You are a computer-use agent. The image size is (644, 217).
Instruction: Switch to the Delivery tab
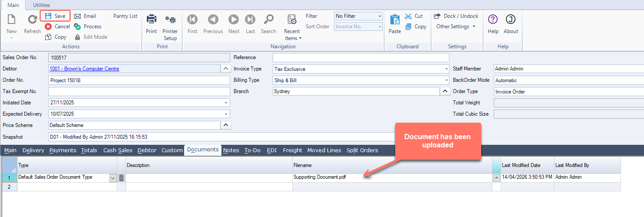click(33, 150)
